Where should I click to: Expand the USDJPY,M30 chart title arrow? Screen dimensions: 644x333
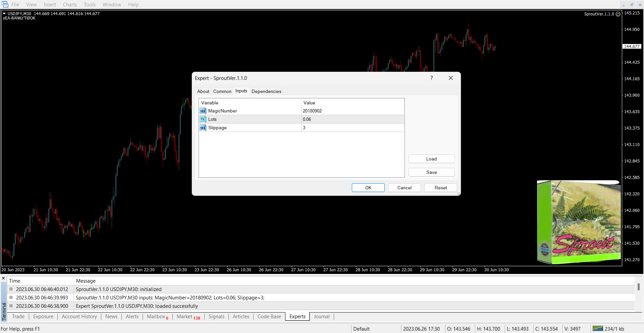(x=4, y=14)
